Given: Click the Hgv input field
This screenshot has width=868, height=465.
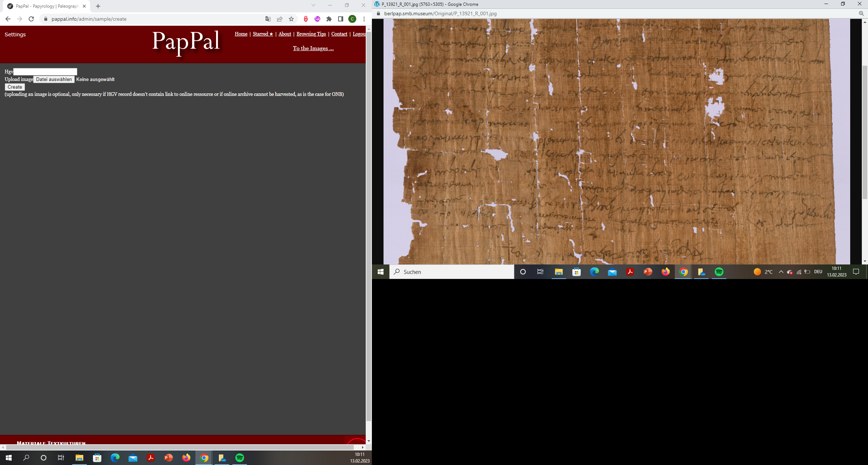Looking at the screenshot, I should [x=45, y=72].
